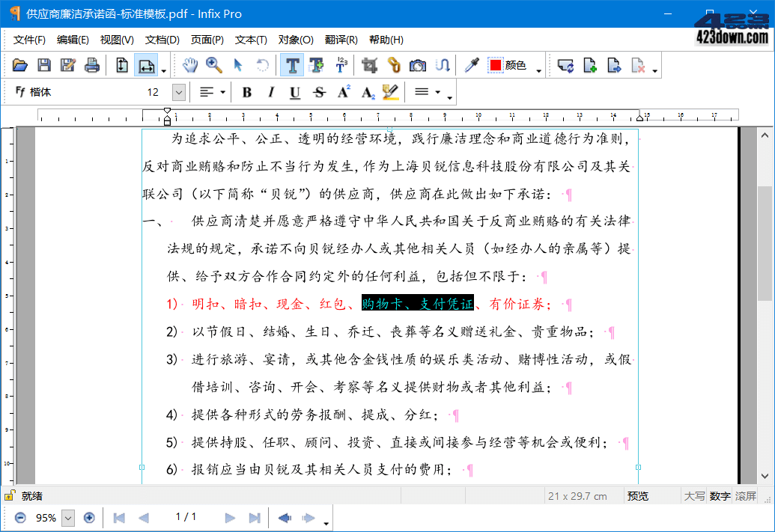
Task: Jump to the last page
Action: pyautogui.click(x=255, y=518)
